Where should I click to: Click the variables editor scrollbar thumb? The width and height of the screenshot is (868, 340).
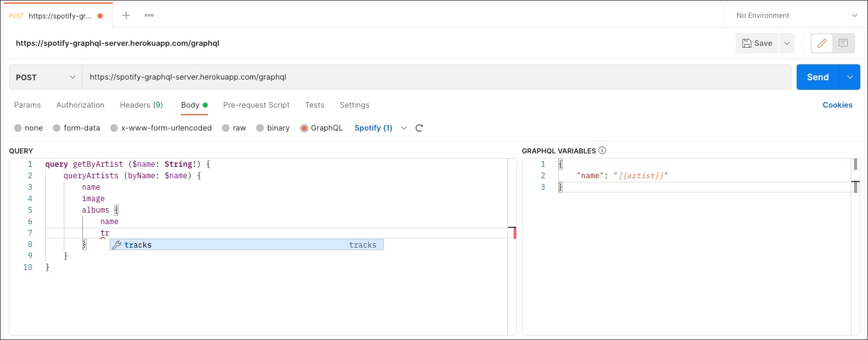(x=856, y=165)
